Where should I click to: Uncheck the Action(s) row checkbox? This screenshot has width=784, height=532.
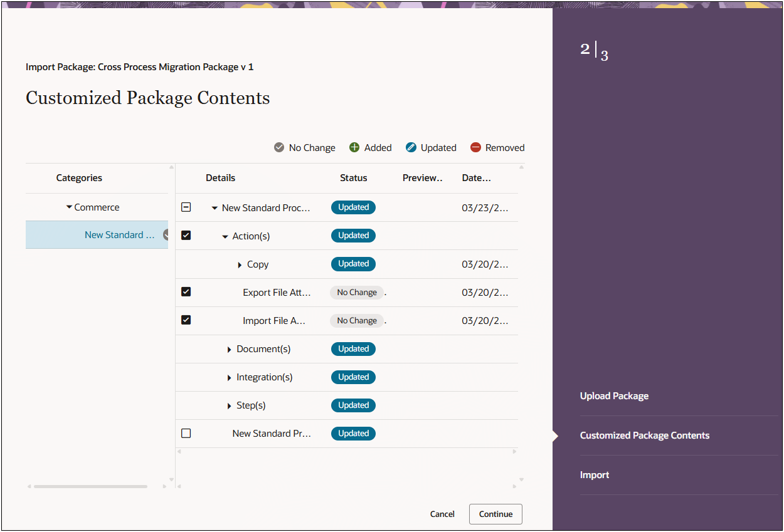[186, 236]
